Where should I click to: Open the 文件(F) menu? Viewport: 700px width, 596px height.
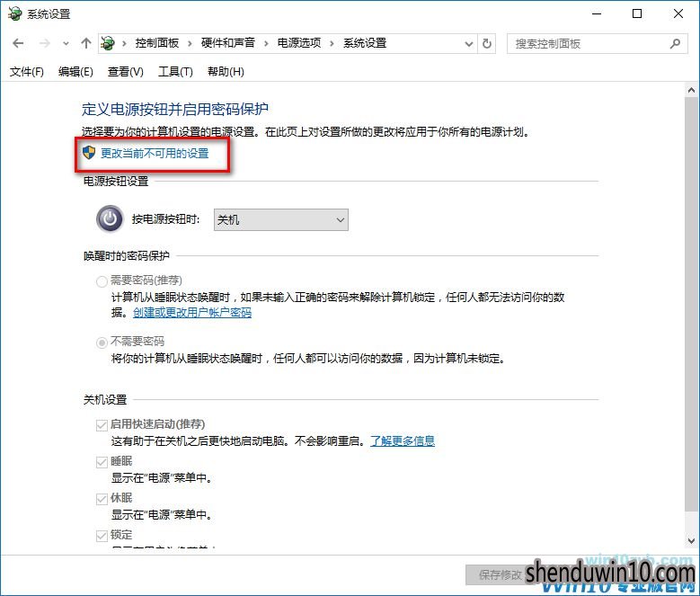click(27, 72)
